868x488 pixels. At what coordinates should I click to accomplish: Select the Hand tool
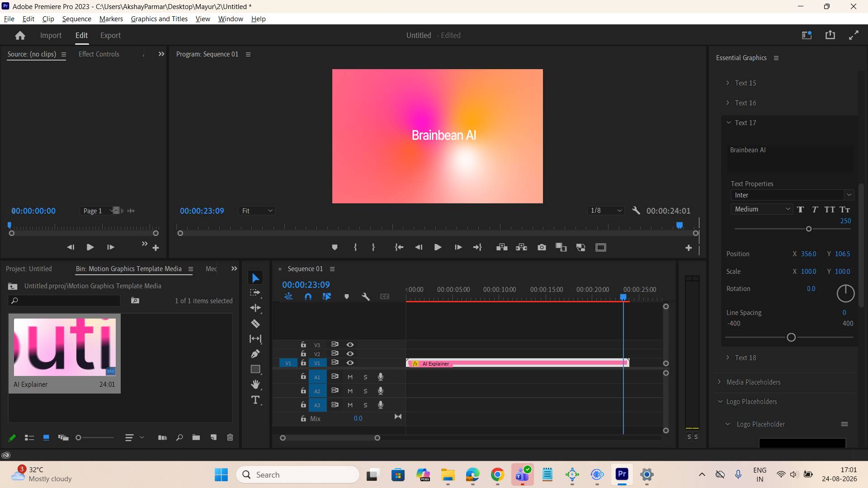click(255, 385)
